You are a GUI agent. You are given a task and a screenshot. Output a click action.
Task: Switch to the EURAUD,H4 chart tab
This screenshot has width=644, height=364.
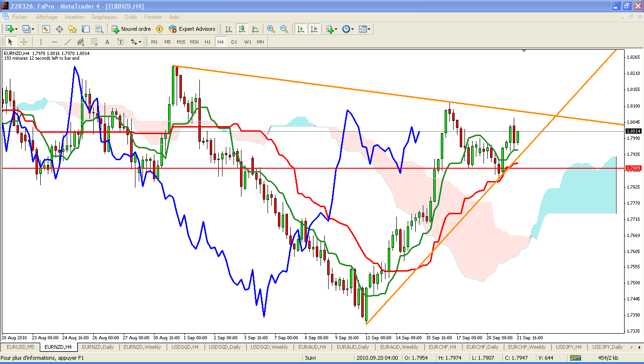tap(312, 347)
